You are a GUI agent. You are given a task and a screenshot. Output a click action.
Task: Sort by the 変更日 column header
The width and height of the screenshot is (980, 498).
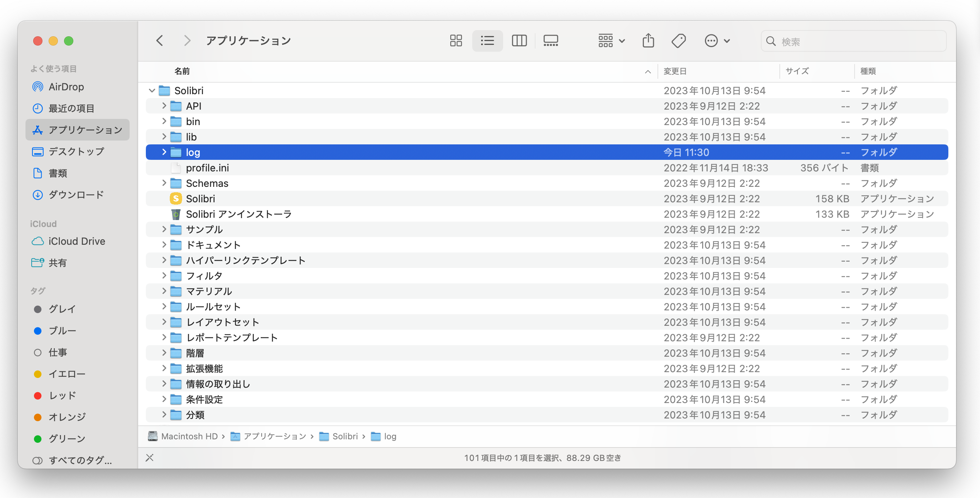[x=718, y=71]
